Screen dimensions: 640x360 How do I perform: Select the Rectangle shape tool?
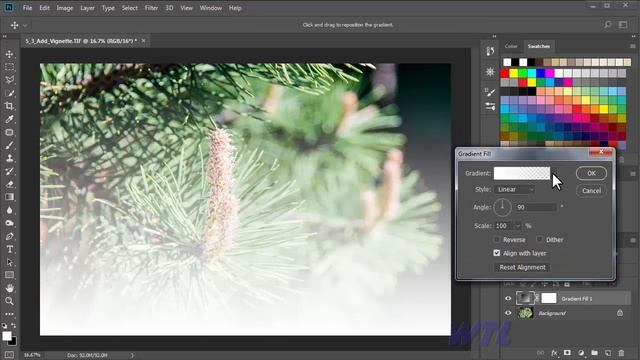click(x=9, y=275)
